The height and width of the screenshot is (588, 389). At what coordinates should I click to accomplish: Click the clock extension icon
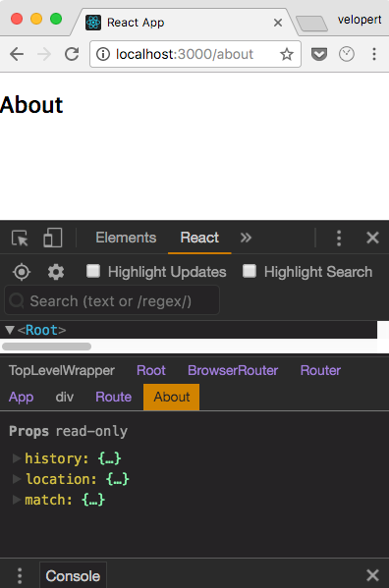tap(347, 54)
